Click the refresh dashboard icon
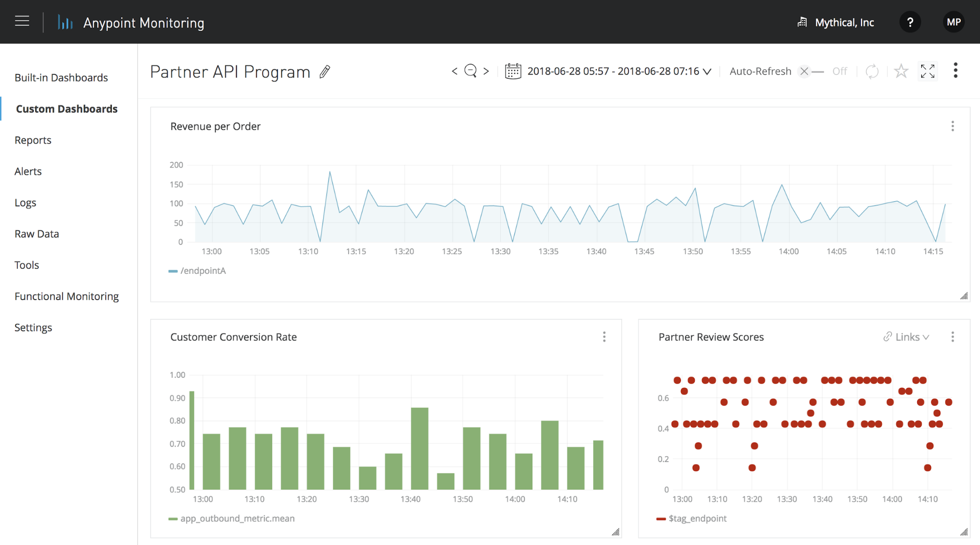This screenshot has height=545, width=980. pyautogui.click(x=872, y=72)
